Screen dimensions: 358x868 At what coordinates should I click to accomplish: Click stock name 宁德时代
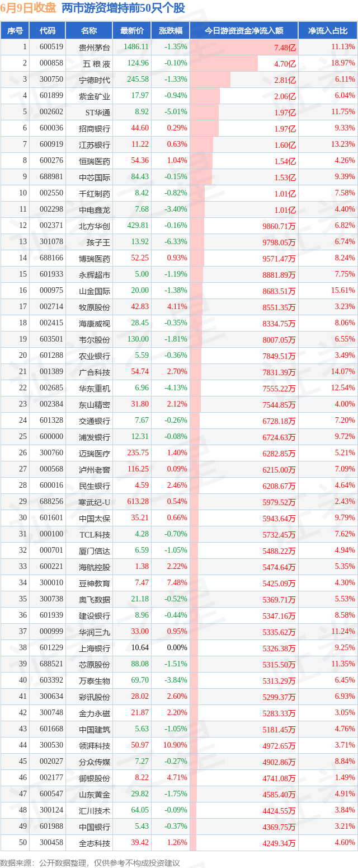tap(95, 80)
